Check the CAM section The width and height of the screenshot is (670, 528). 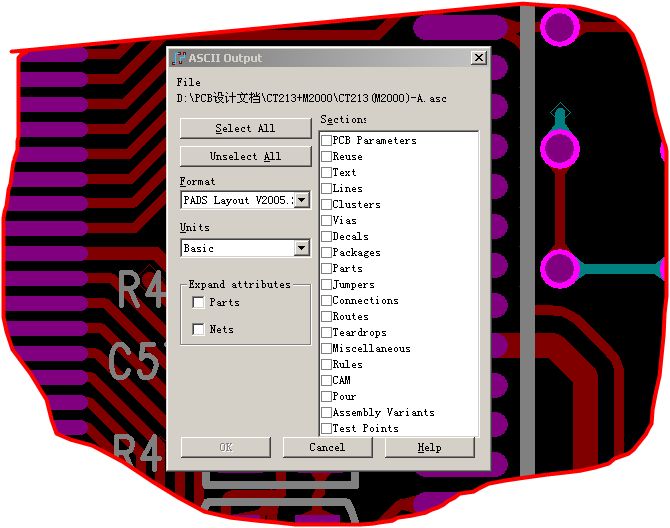point(326,380)
